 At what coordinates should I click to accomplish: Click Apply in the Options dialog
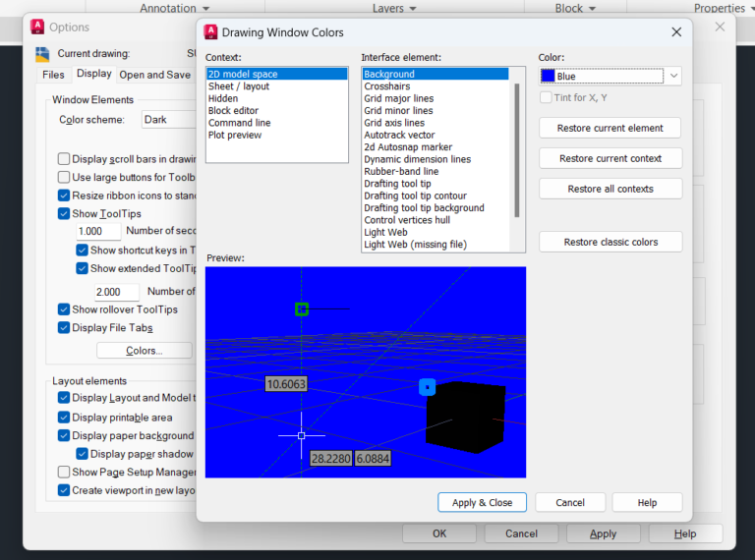603,533
